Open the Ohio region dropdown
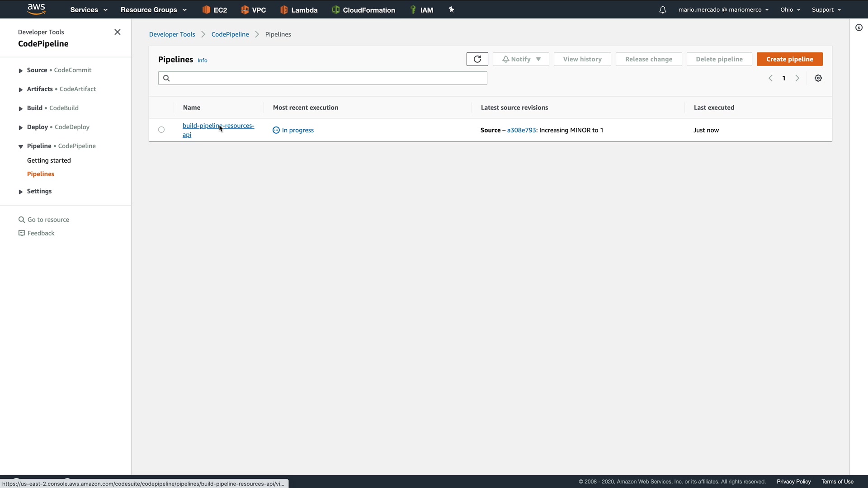Image resolution: width=868 pixels, height=488 pixels. click(790, 9)
